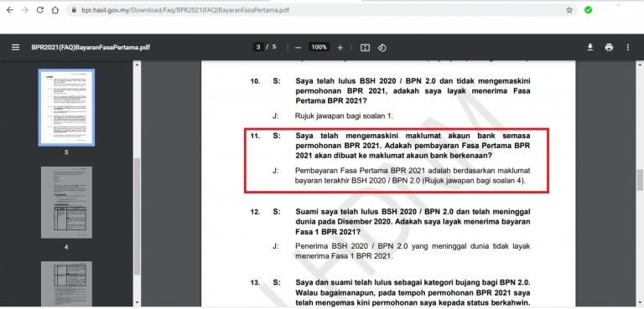The width and height of the screenshot is (644, 309).
Task: Open the partially visible page 5 thumbnail
Action: click(x=66, y=283)
